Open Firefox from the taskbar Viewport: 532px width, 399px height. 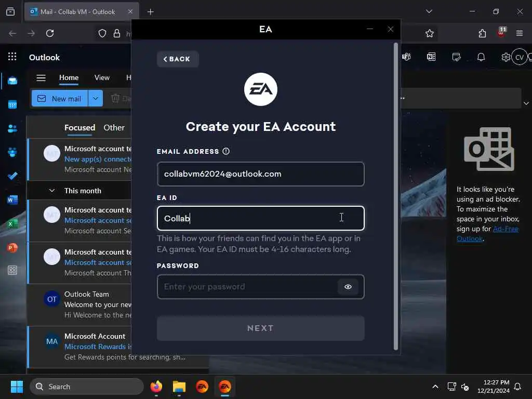pyautogui.click(x=156, y=387)
